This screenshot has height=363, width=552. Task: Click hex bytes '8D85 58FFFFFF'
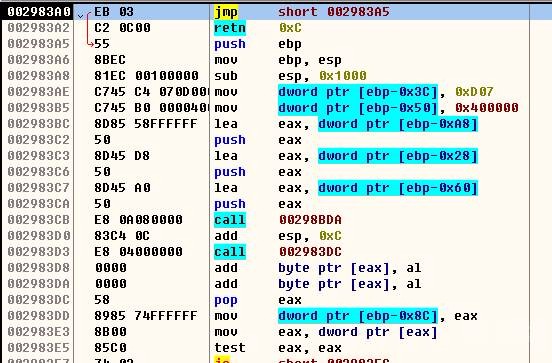[146, 124]
